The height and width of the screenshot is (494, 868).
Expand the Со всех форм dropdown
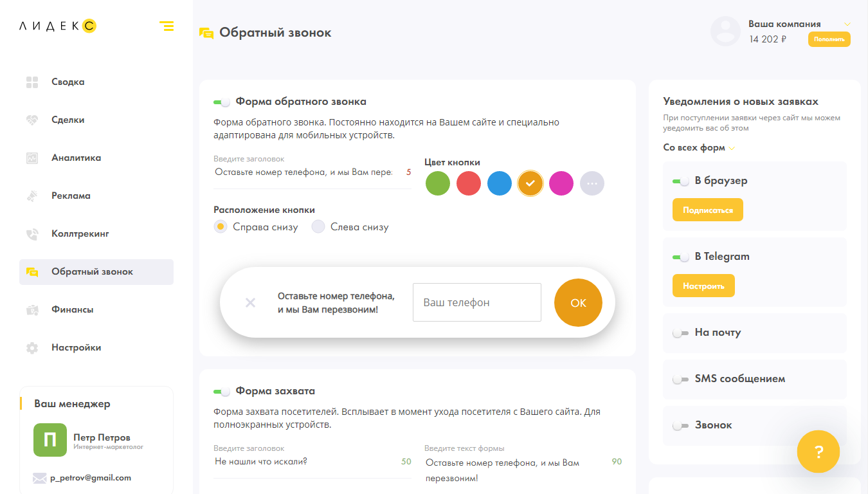click(x=699, y=148)
